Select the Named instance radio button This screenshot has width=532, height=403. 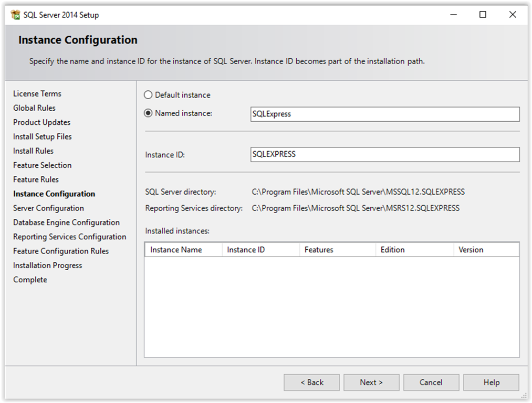point(148,113)
